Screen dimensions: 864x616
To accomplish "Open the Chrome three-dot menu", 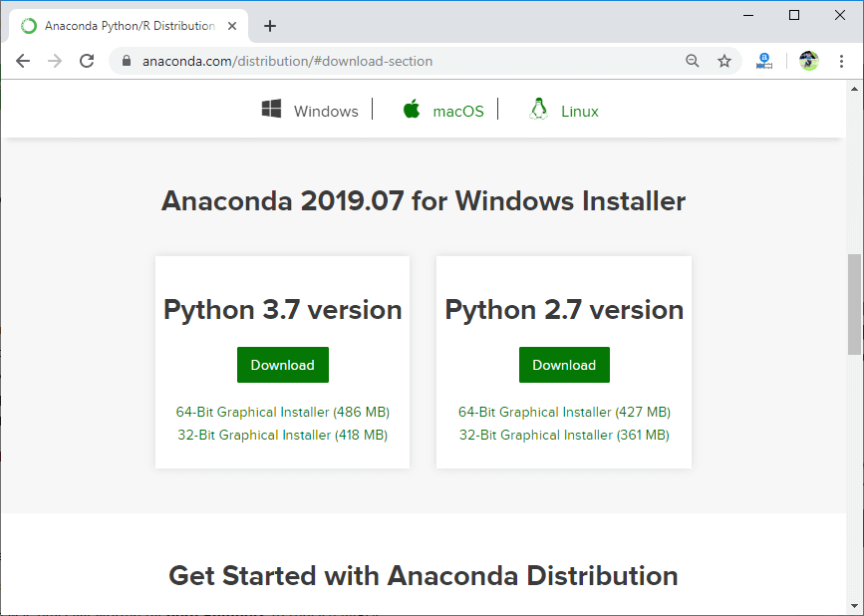I will [842, 61].
